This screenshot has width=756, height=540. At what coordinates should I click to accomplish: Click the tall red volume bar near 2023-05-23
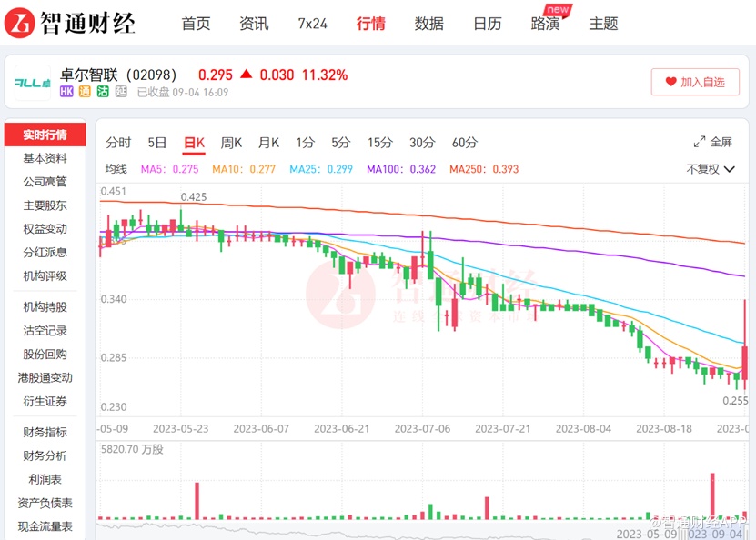pyautogui.click(x=197, y=501)
